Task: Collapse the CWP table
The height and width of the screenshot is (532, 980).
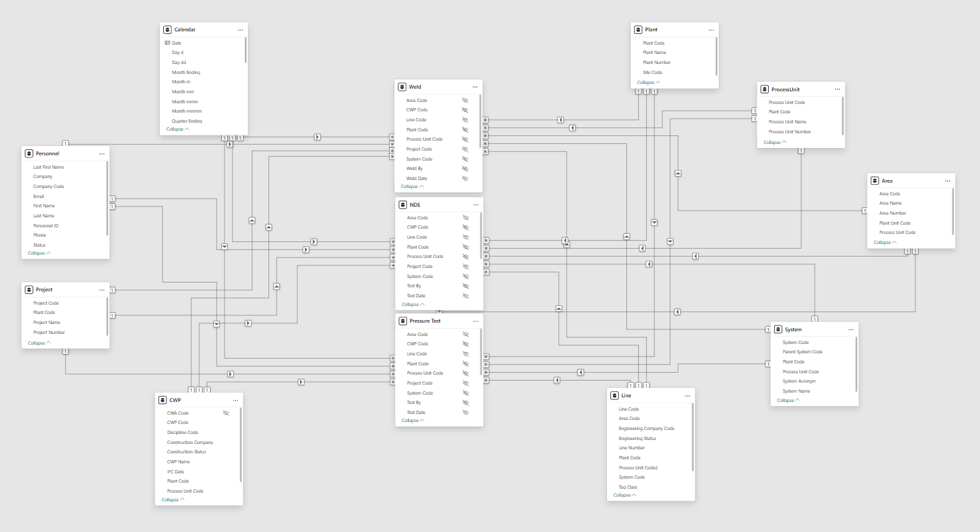Action: (x=173, y=499)
